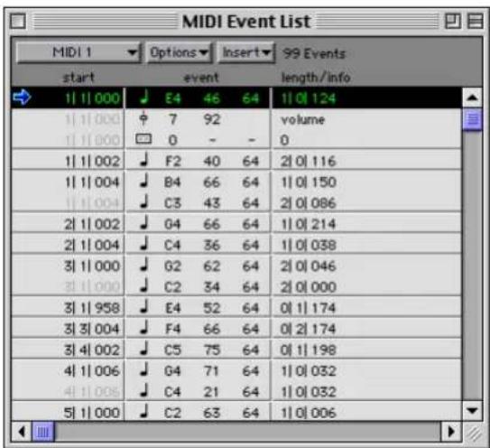
Task: Click the horizontal scrollbar right arrow
Action: point(451,432)
